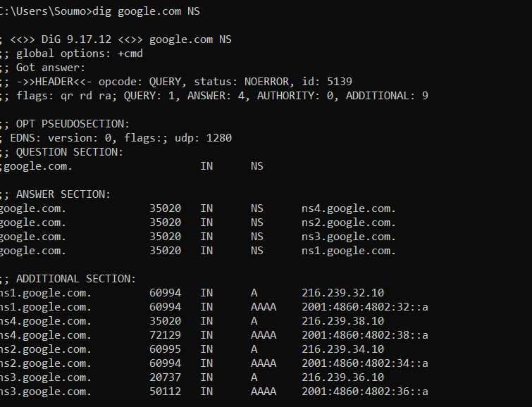
Task: Click the IP address 216.239.32.10
Action: 343,293
